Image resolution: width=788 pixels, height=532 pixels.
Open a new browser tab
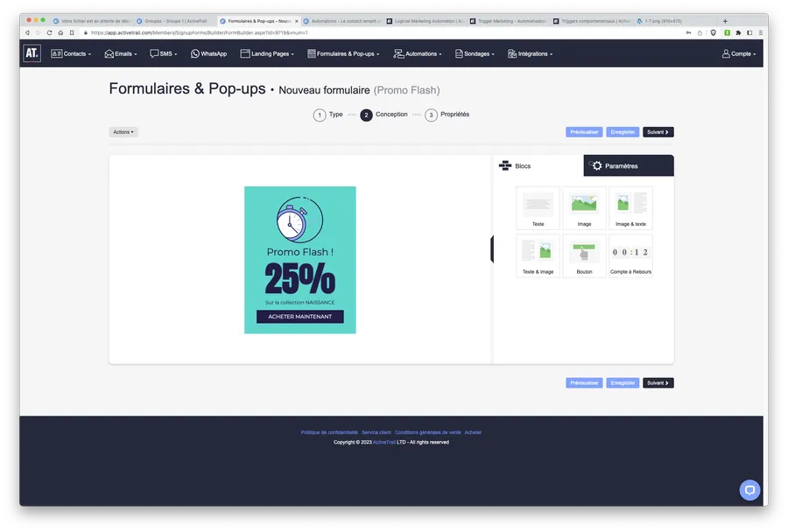pos(725,21)
